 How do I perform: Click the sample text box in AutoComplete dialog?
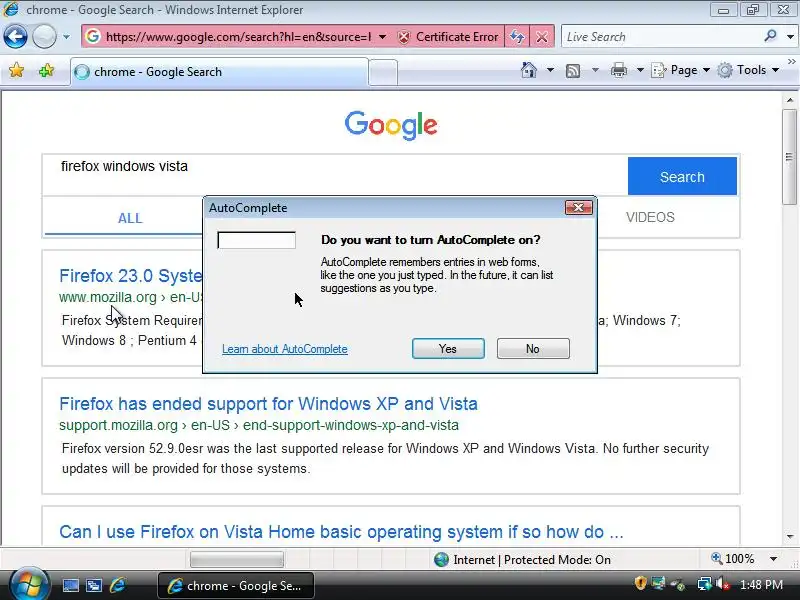(256, 240)
